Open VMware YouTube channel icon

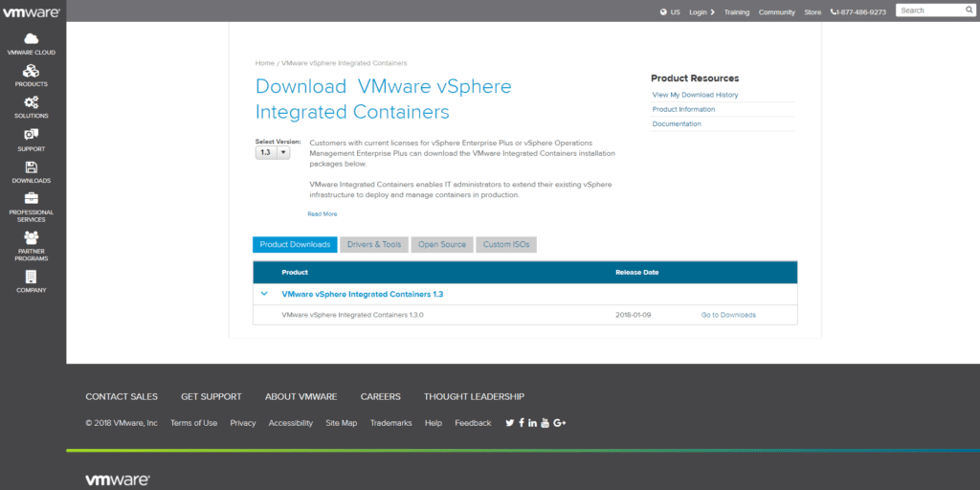coord(545,423)
